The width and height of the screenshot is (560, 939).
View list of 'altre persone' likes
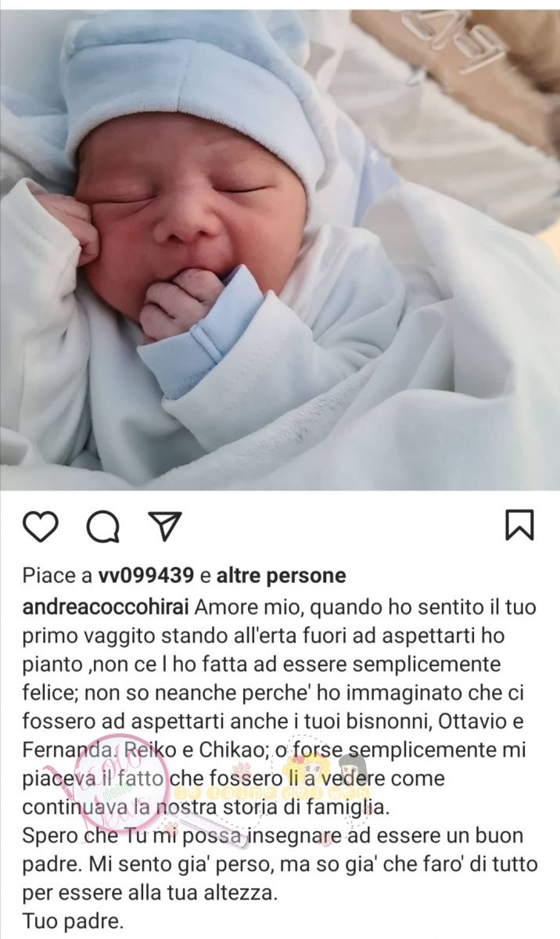click(281, 576)
